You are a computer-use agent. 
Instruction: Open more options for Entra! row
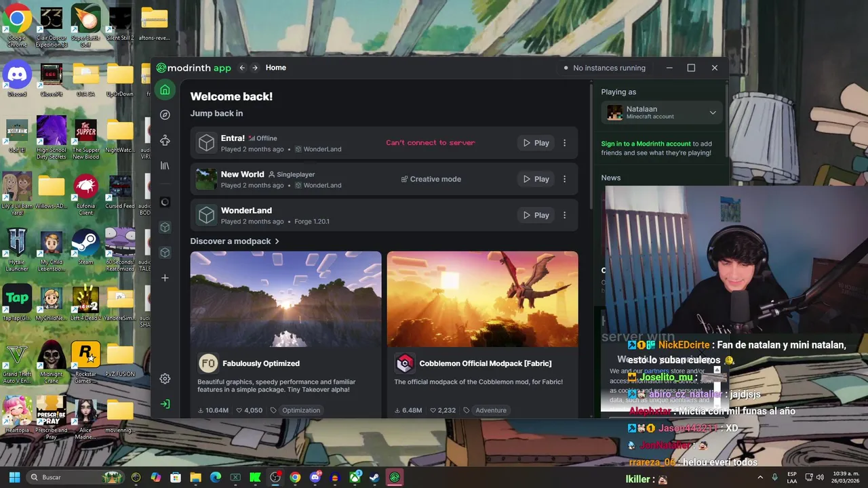(x=565, y=143)
